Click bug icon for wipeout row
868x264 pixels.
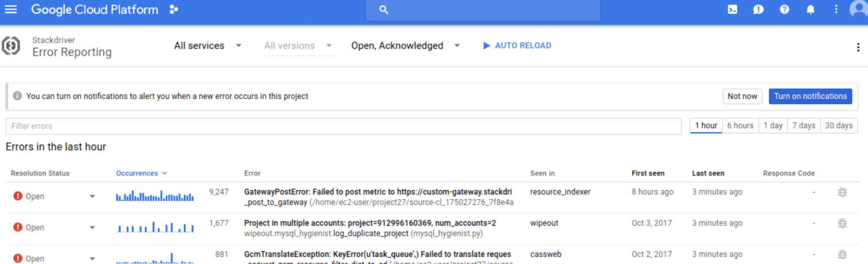(x=842, y=223)
